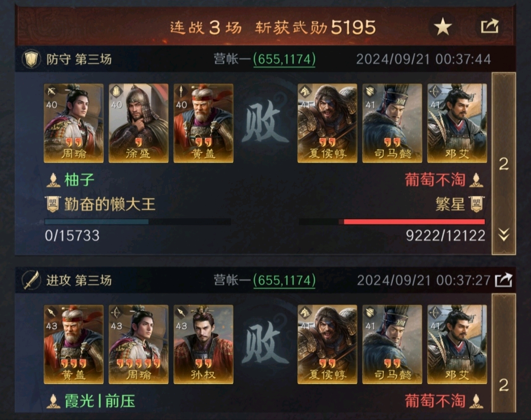
Task: Open player profile 葡萄不淘 in first battle
Action: coord(435,180)
